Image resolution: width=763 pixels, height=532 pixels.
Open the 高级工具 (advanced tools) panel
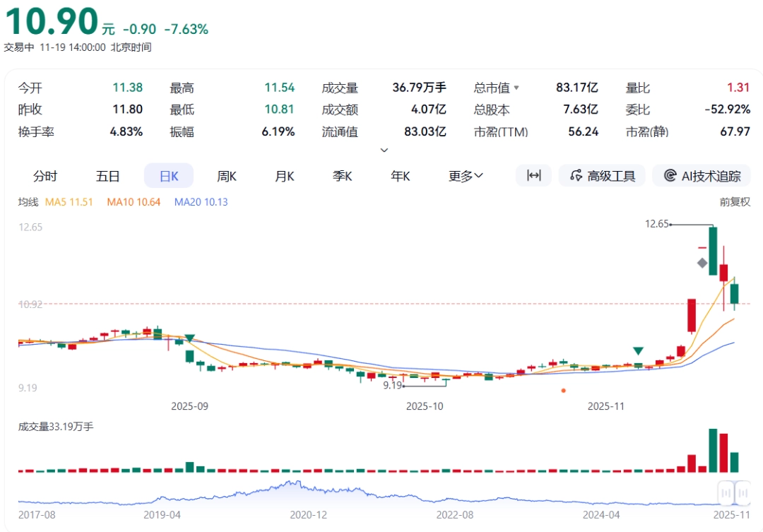point(601,176)
